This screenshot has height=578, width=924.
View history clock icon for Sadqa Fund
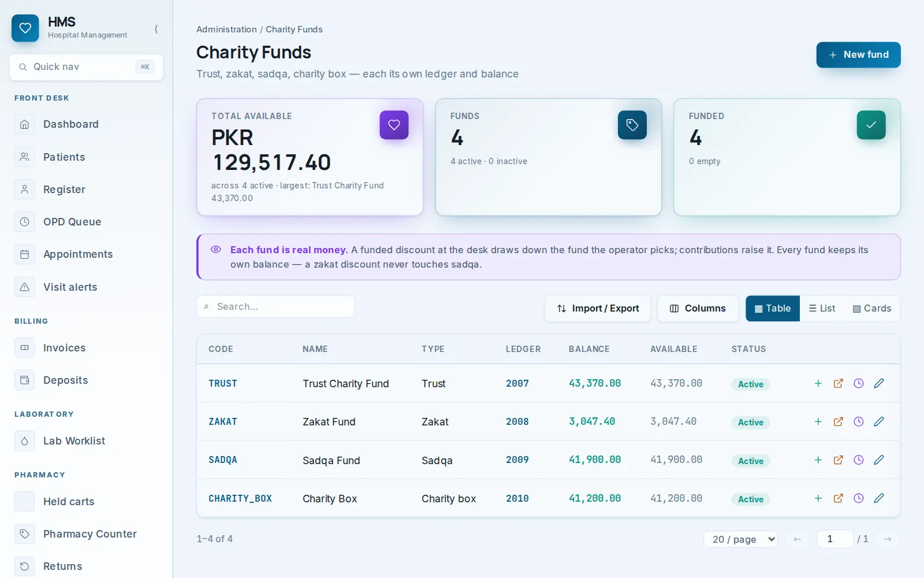(858, 460)
